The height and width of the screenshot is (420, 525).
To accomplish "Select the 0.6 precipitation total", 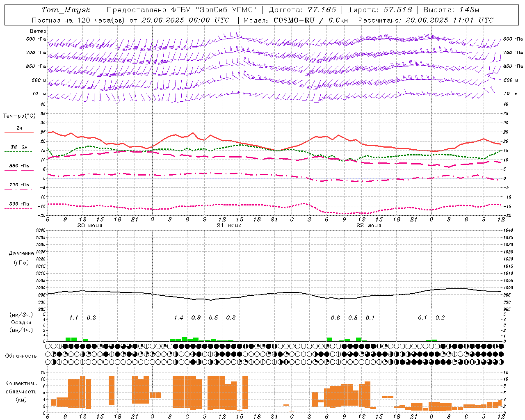I will tap(336, 317).
